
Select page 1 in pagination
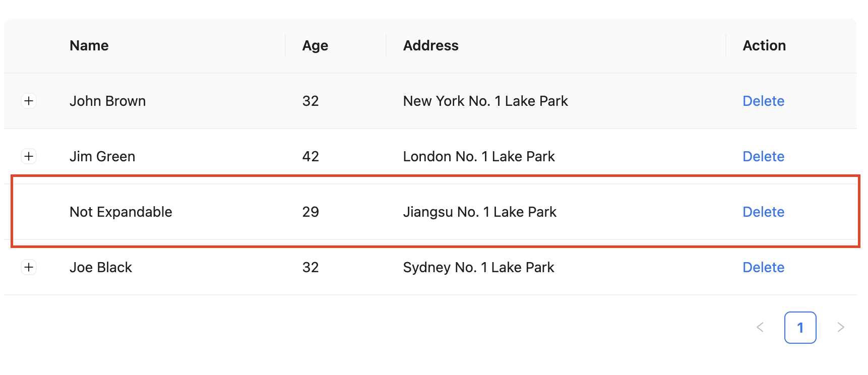800,328
